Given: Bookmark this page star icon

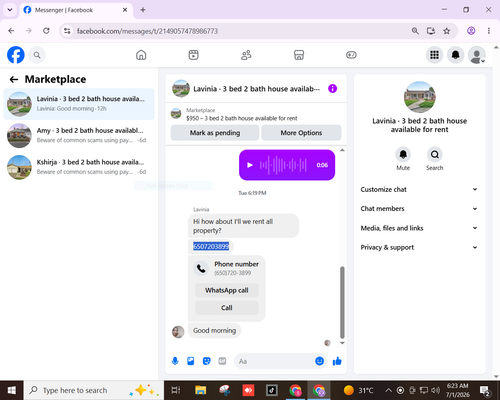Looking at the screenshot, I should click(x=447, y=31).
